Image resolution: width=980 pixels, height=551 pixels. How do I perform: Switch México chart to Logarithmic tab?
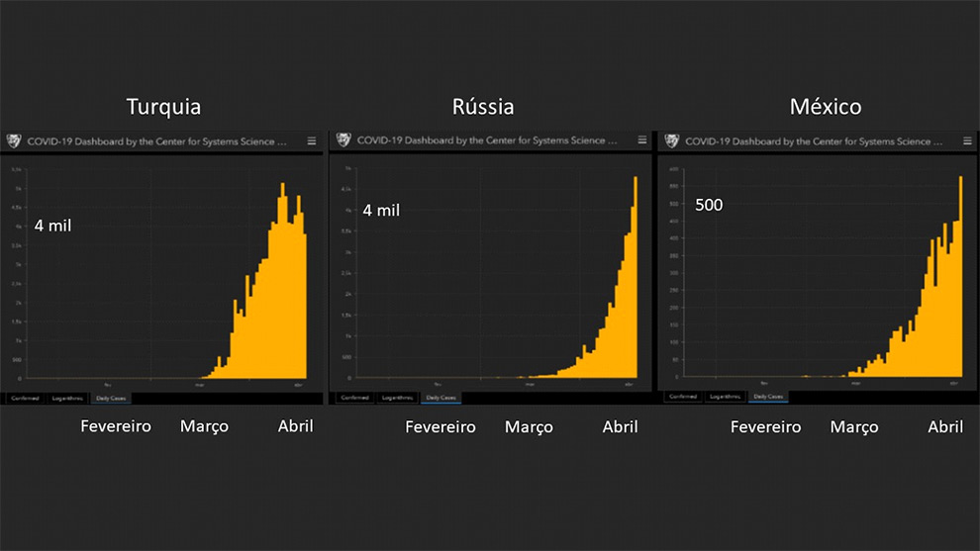tap(726, 397)
